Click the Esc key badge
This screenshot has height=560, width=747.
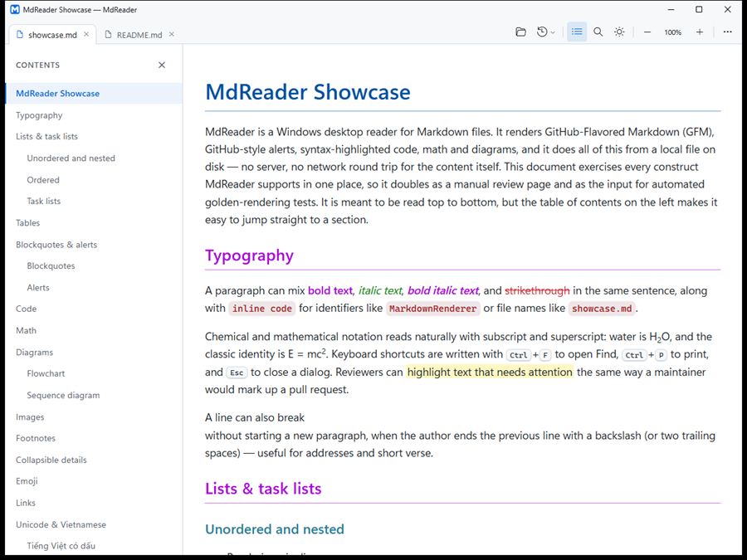pos(237,373)
